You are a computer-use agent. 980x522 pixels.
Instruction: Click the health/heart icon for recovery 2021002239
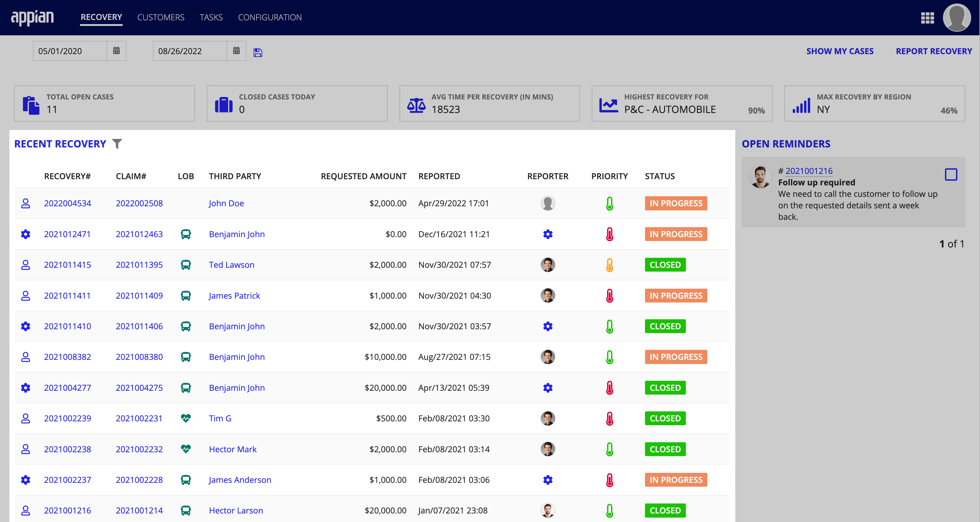[186, 418]
